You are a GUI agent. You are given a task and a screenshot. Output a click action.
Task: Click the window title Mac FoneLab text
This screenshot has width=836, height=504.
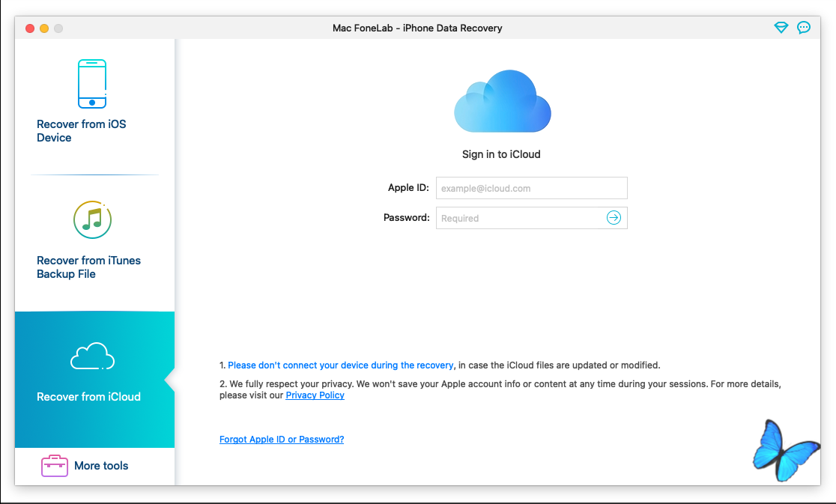(x=417, y=28)
